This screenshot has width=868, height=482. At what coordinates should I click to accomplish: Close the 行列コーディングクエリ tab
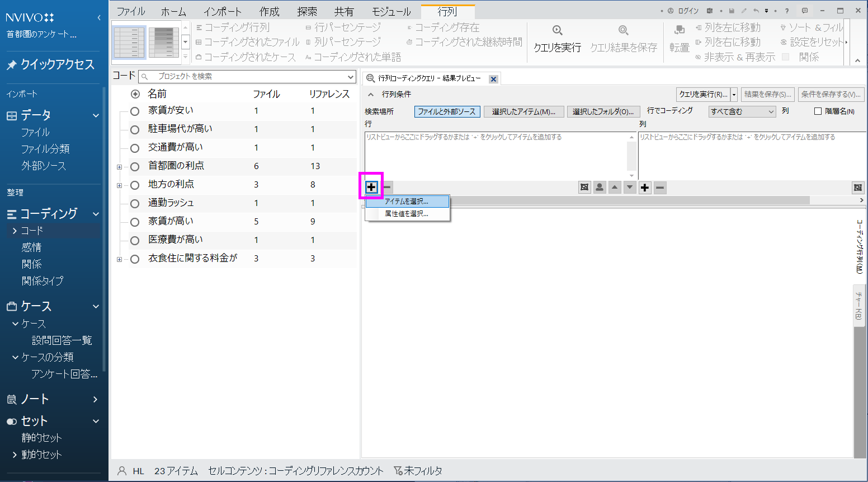(493, 79)
